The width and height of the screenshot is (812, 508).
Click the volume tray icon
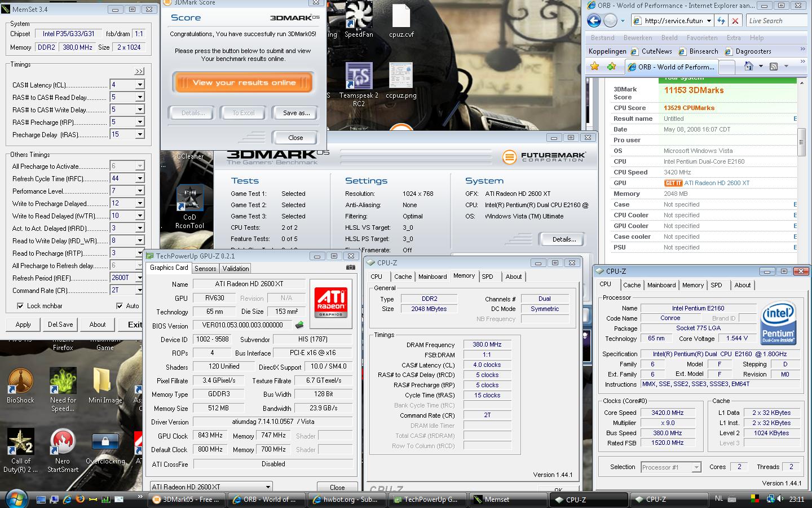(x=779, y=499)
